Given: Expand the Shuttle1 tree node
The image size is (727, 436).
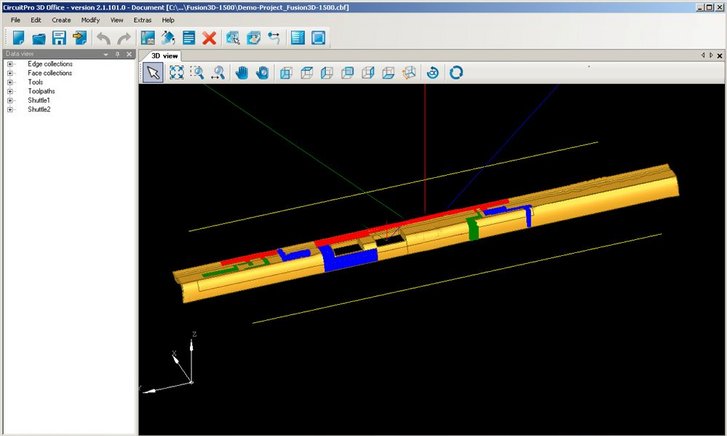Looking at the screenshot, I should click(10, 100).
